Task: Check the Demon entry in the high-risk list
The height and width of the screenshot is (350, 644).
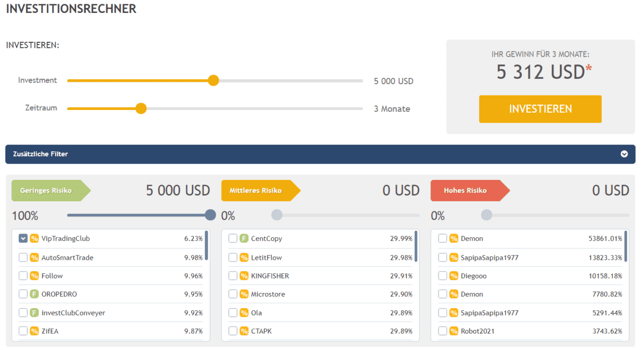Action: 442,238
